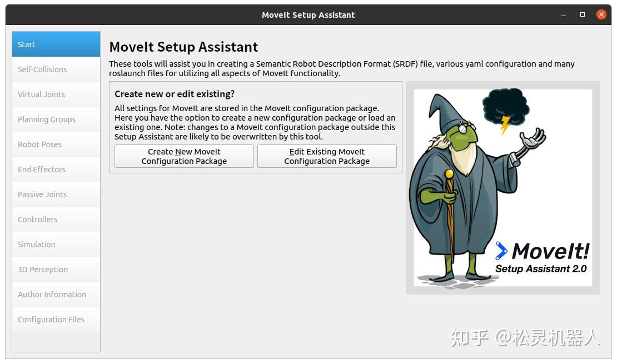Minimize the MoveIt Setup Assistant window

pos(564,15)
